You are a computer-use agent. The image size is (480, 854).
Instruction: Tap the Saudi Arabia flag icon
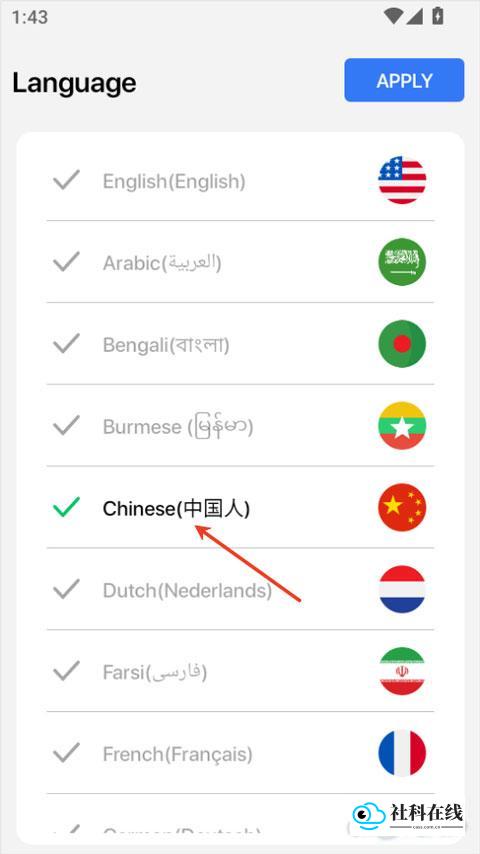pyautogui.click(x=402, y=262)
